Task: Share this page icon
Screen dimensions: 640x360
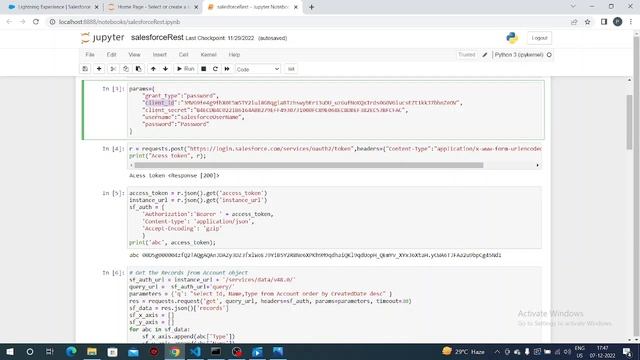Action: click(574, 22)
